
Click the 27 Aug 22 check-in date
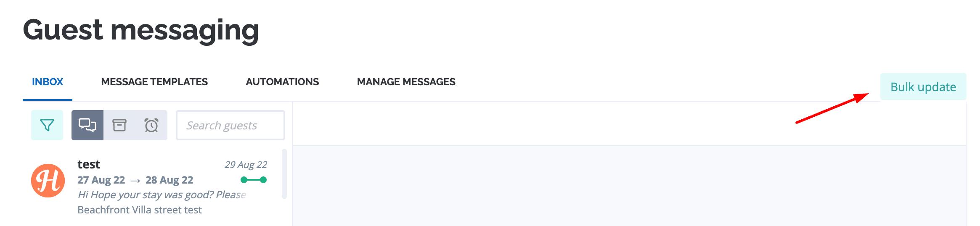[101, 180]
